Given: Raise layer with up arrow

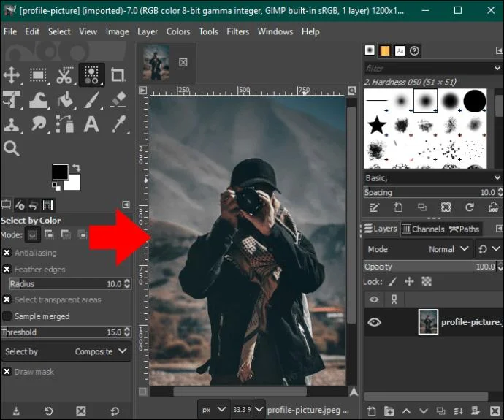Looking at the screenshot, I should pyautogui.click(x=406, y=411).
